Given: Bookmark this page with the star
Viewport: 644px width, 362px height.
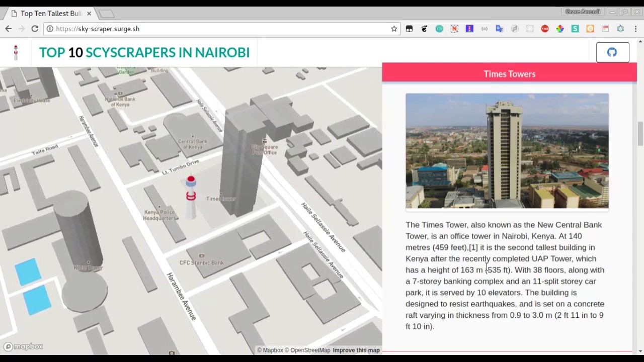Looking at the screenshot, I should (394, 29).
